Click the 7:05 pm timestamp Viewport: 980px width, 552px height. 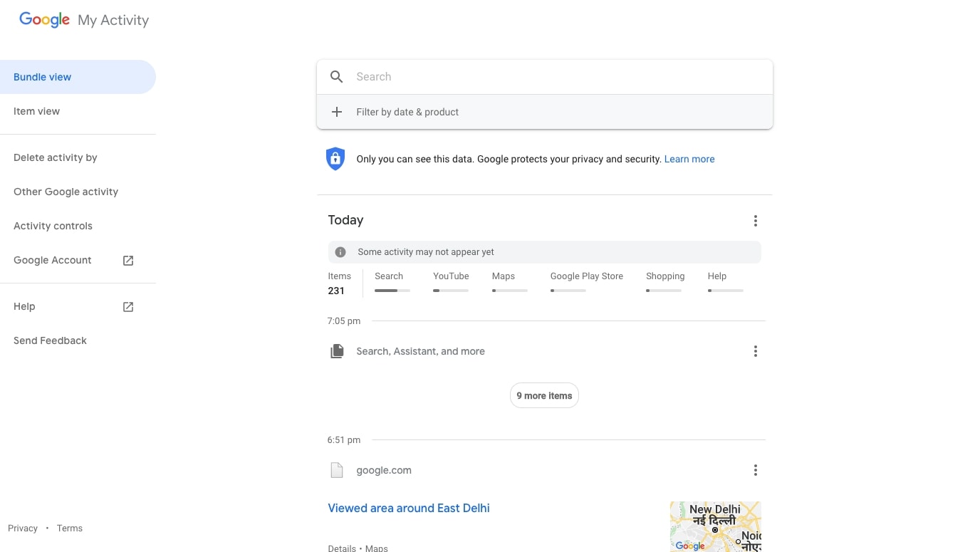[344, 321]
